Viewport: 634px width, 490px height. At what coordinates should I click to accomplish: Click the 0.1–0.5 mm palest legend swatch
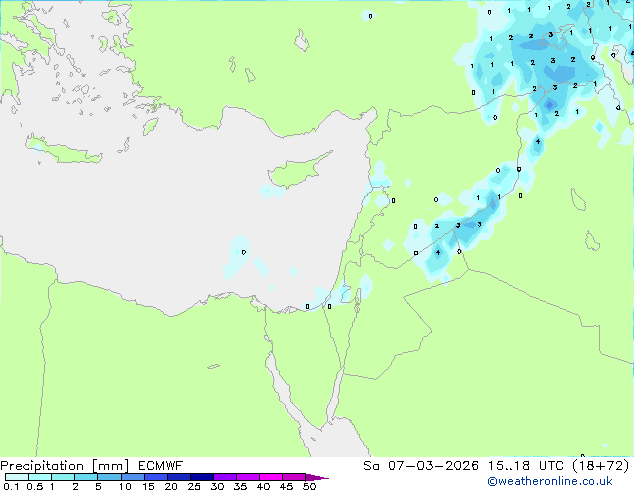[17, 477]
